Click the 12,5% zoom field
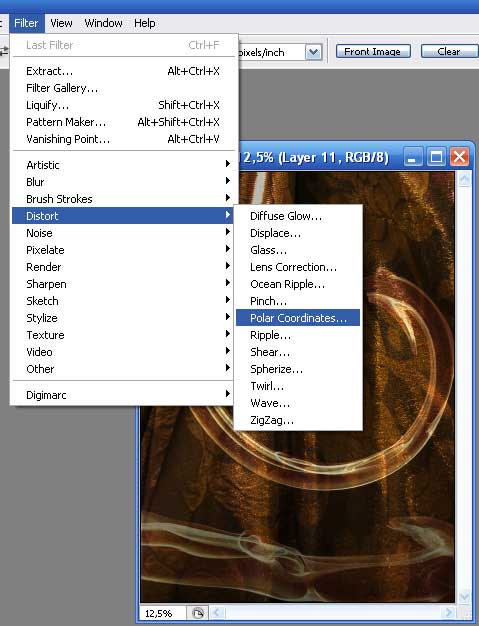 pos(163,613)
